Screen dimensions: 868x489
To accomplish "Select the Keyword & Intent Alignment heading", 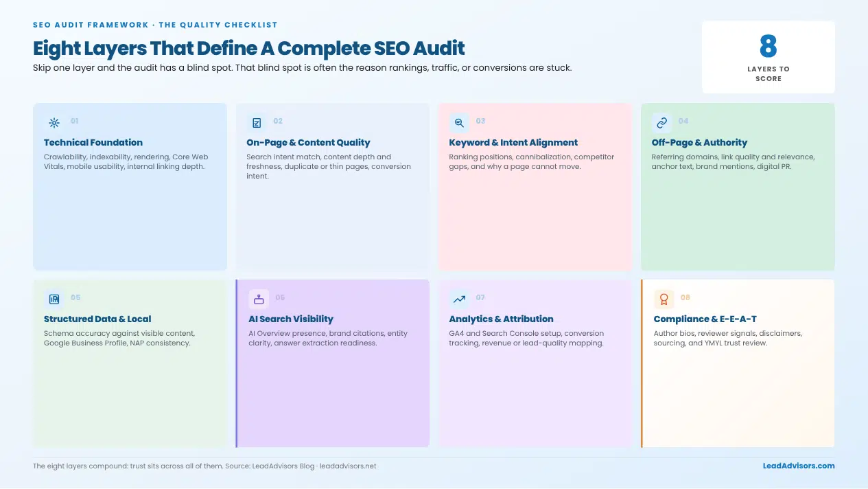I will pos(513,143).
